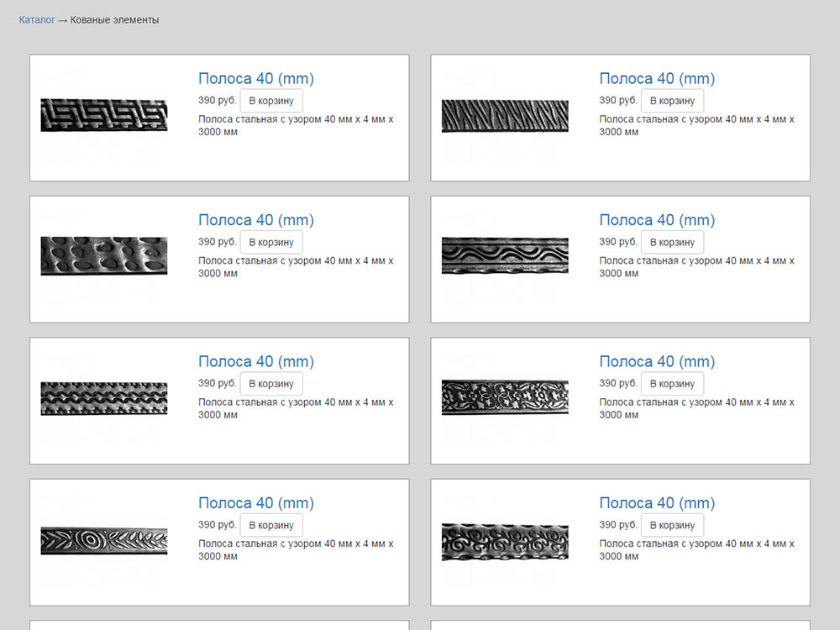Open the Каталог breadcrumb link

(37, 20)
